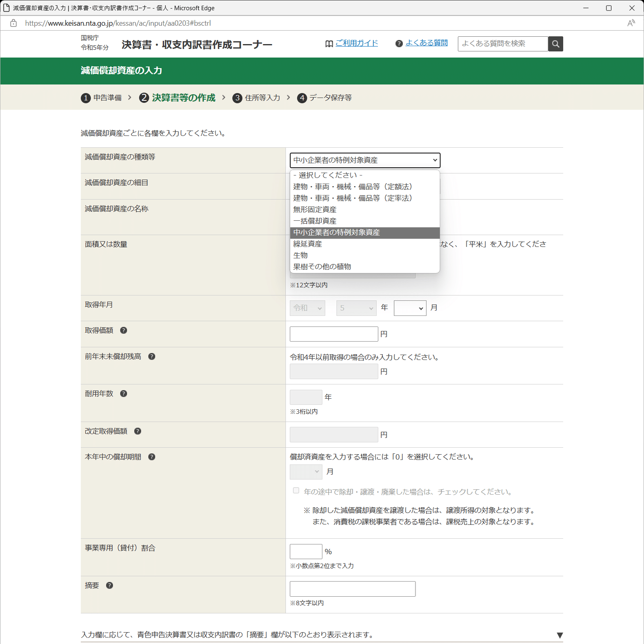Screen dimensions: 644x644
Task: Expand the 摘要 display explanation triangle
Action: coord(560,635)
